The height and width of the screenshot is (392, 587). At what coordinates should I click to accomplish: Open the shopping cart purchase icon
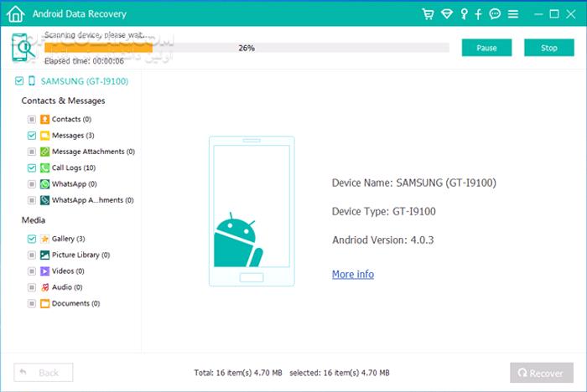429,14
